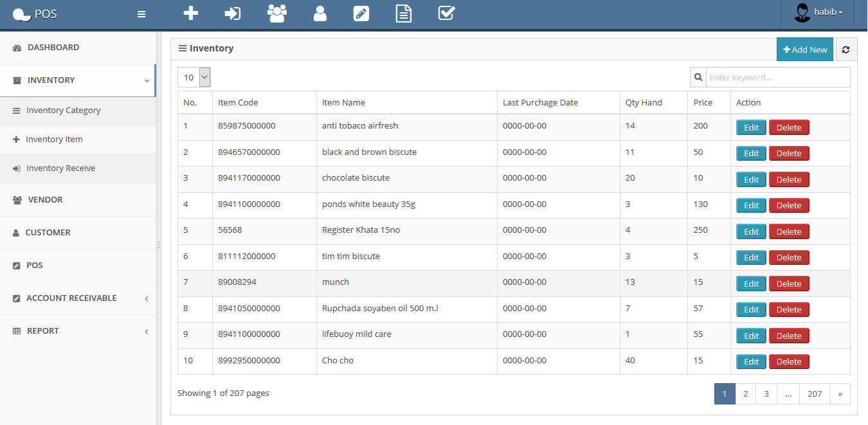This screenshot has width=868, height=425.
Task: Click the single user icon in toolbar
Action: point(320,13)
